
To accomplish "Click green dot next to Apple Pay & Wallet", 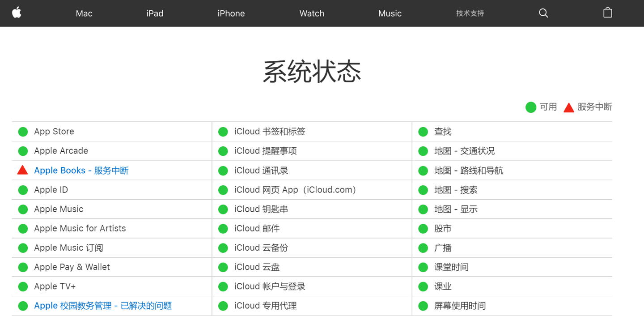I will pyautogui.click(x=23, y=267).
